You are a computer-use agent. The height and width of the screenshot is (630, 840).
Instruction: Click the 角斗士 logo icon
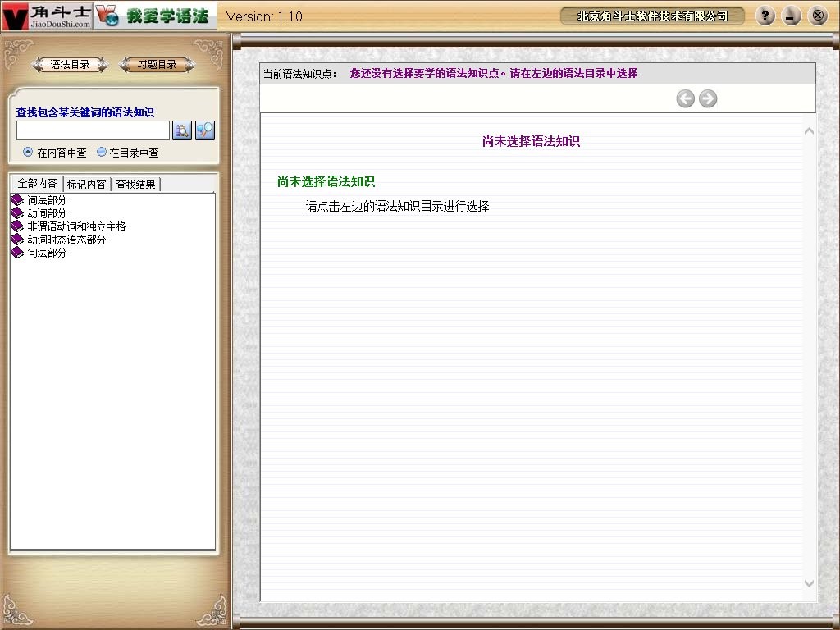tap(16, 15)
